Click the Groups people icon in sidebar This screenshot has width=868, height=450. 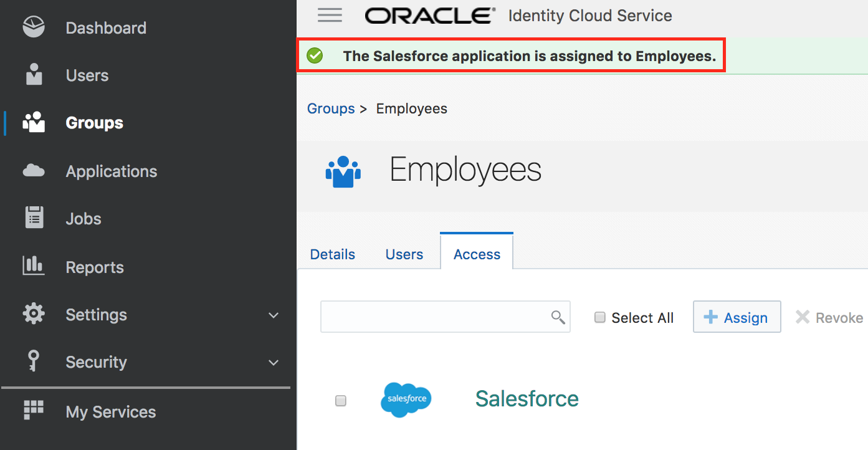point(34,122)
